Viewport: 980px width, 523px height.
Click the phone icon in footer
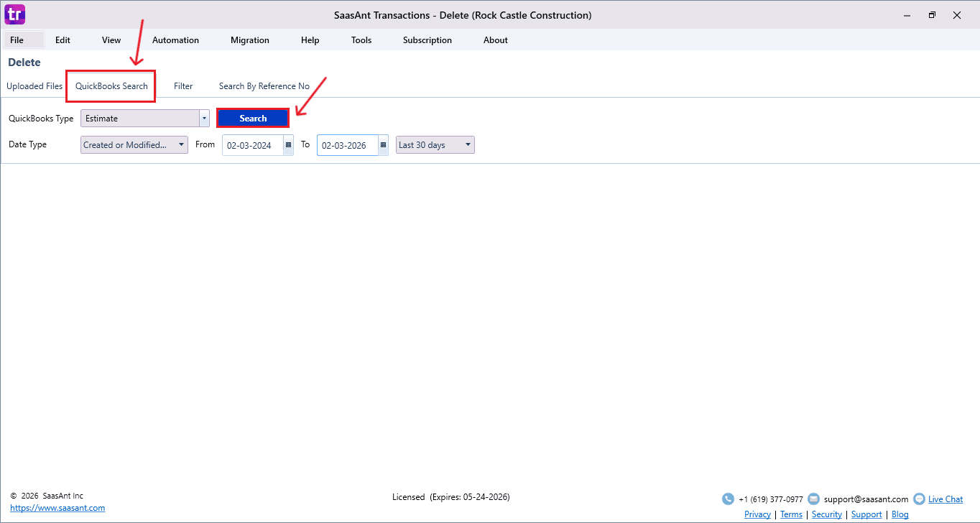coord(728,499)
